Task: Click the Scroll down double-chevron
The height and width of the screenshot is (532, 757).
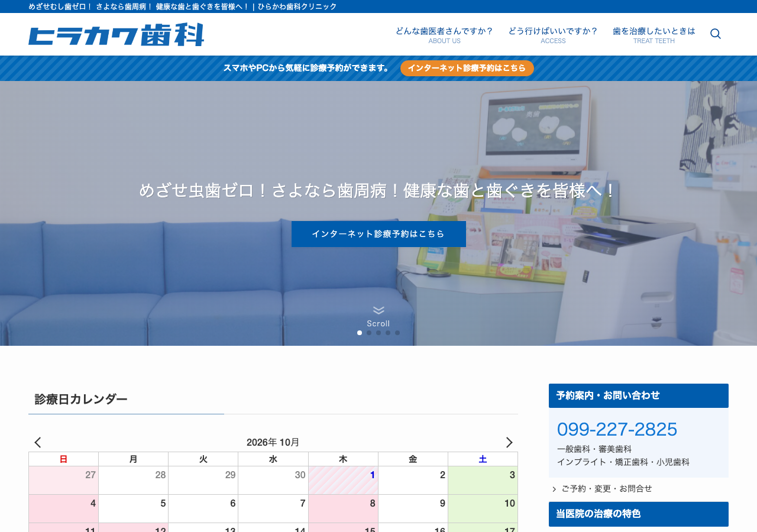Action: point(378,310)
